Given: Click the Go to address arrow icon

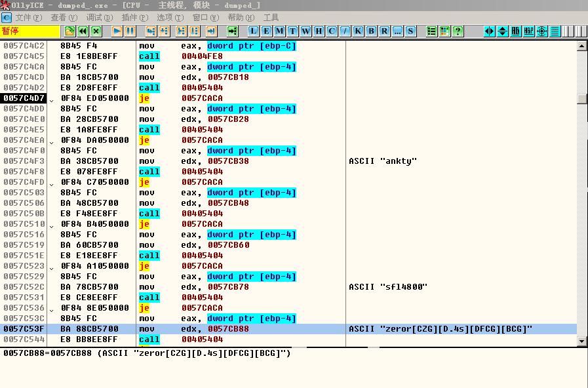Looking at the screenshot, I should point(233,31).
